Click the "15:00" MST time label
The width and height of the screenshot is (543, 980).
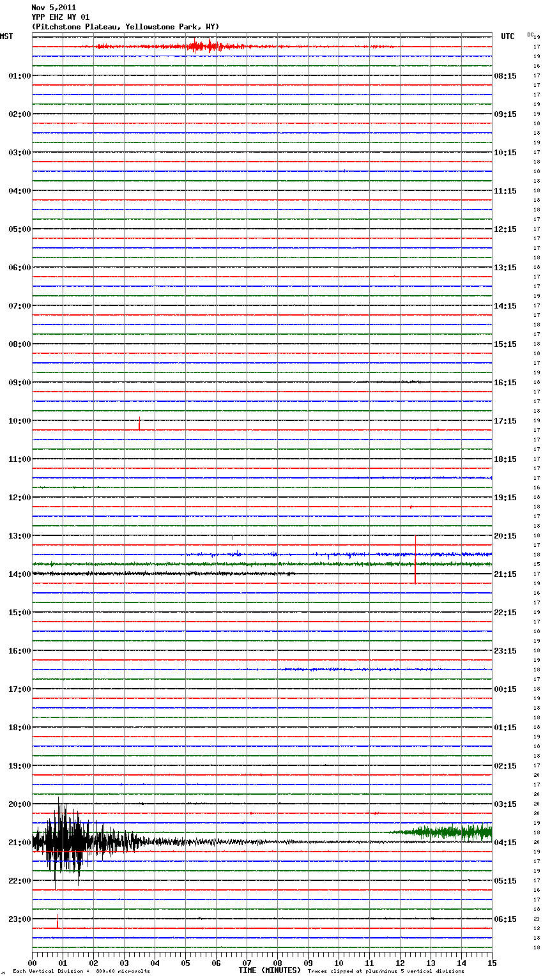pyautogui.click(x=20, y=613)
